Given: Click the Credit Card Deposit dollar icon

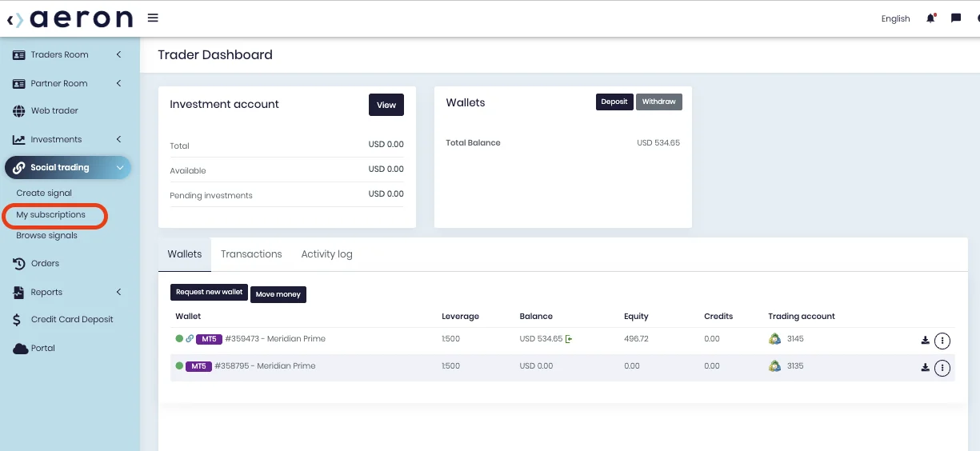Looking at the screenshot, I should 17,320.
